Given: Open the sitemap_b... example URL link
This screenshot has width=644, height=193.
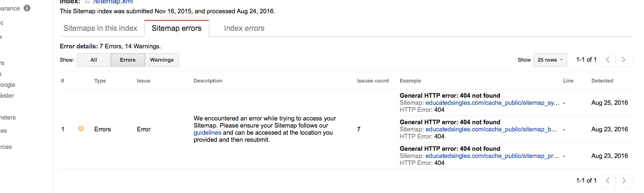Looking at the screenshot, I should coord(492,129).
